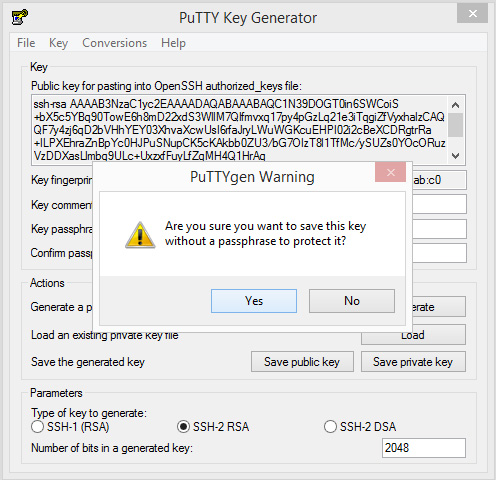Open the File menu
Screen dimensions: 496x480
coord(26,43)
